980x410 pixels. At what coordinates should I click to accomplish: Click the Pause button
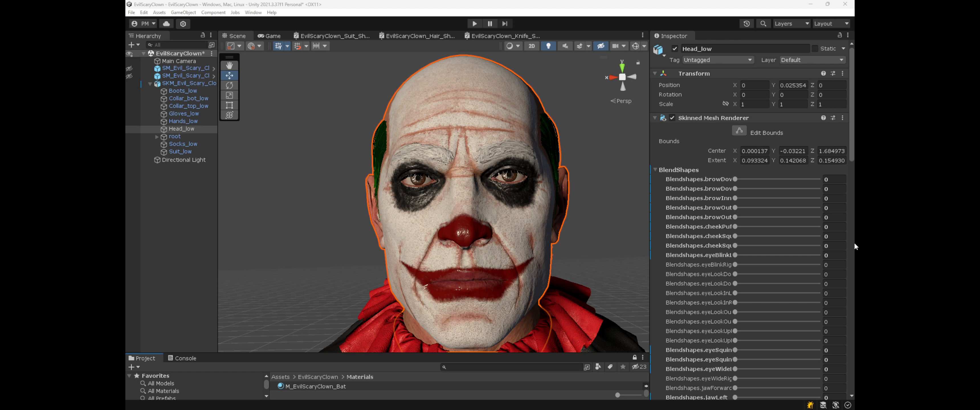click(490, 24)
